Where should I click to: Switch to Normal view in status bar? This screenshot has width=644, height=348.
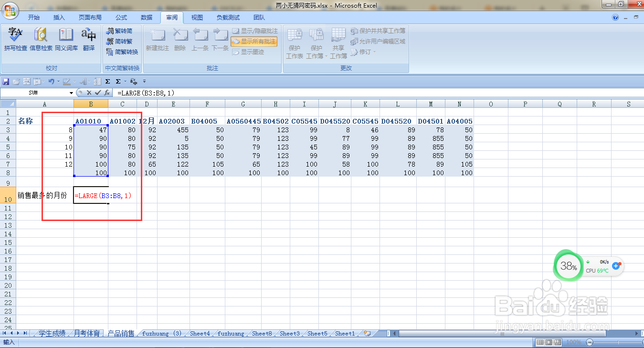pos(540,342)
